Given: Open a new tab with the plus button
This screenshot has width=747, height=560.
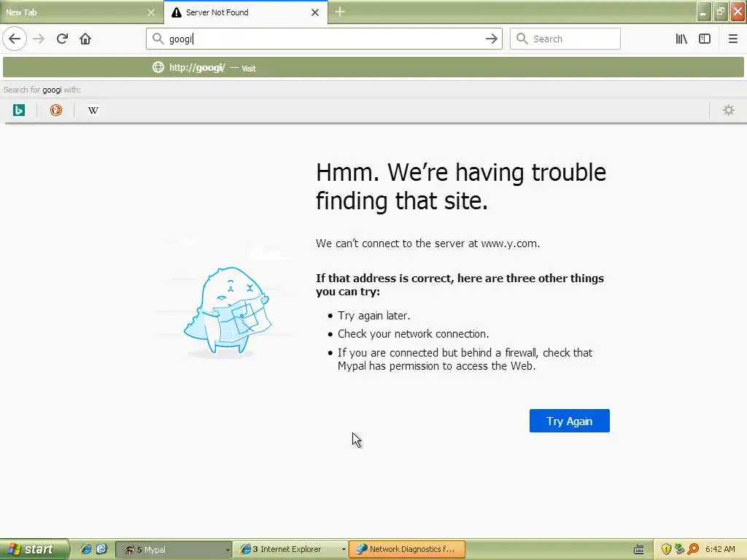Looking at the screenshot, I should (340, 12).
